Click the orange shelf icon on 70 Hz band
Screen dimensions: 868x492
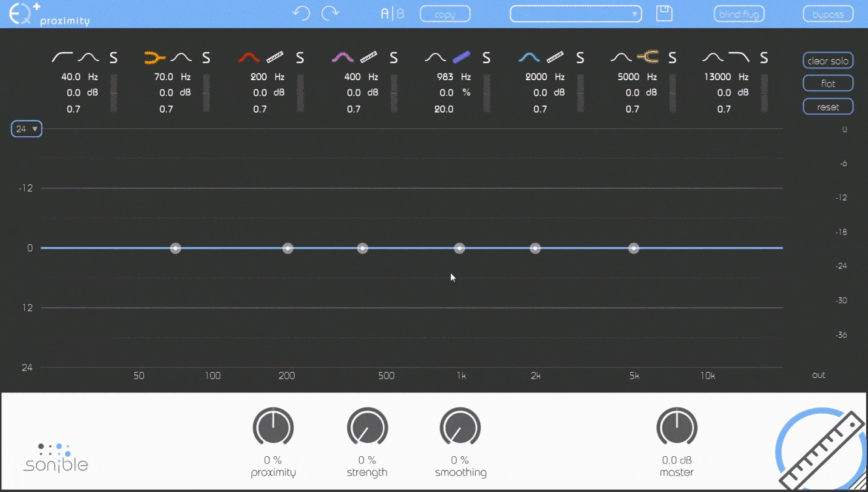154,57
